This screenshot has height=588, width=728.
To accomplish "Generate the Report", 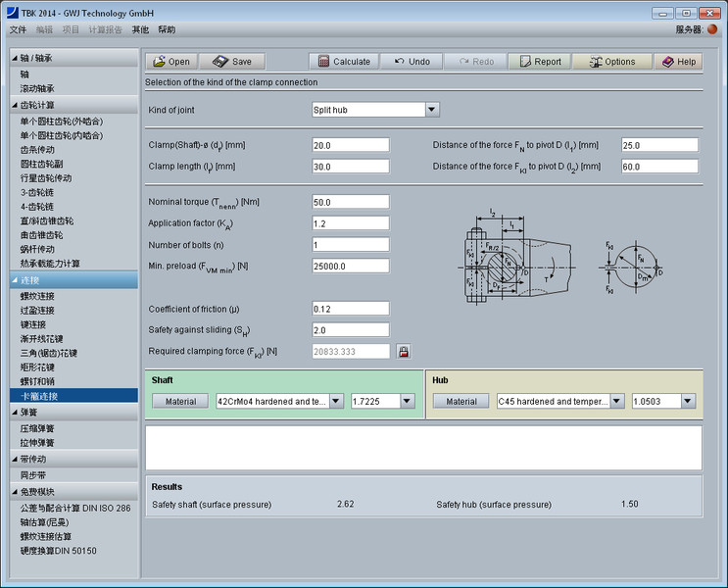I will coord(540,61).
